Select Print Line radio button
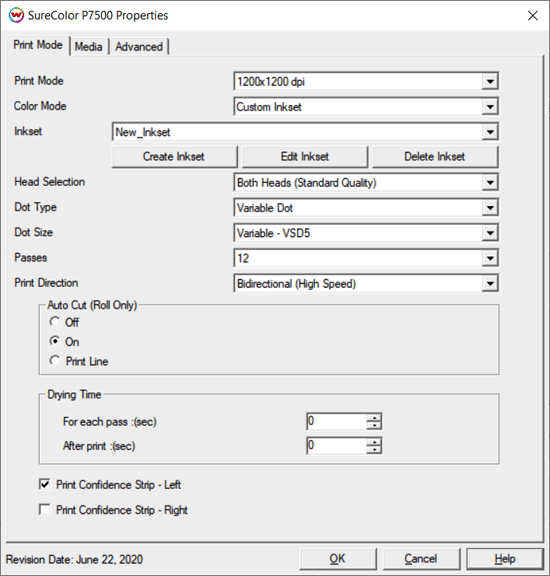Viewport: 550px width, 576px height. click(x=55, y=361)
